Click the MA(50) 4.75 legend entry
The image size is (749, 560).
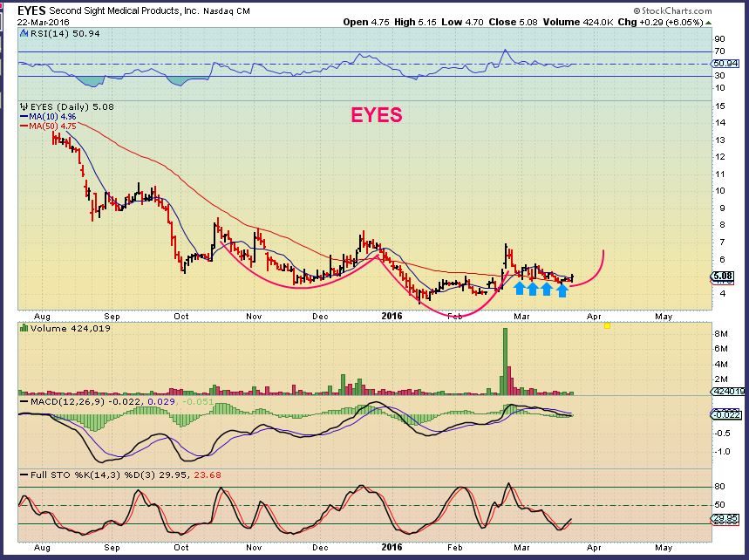pos(48,126)
